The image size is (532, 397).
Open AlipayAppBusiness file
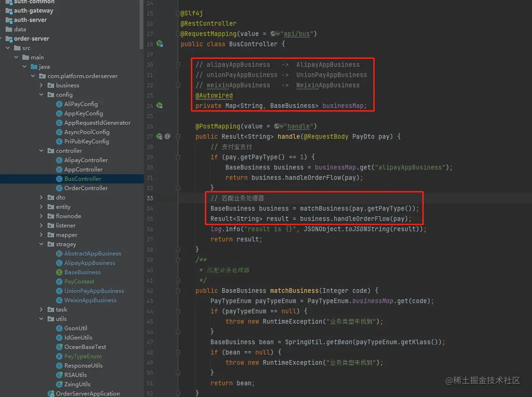90,263
